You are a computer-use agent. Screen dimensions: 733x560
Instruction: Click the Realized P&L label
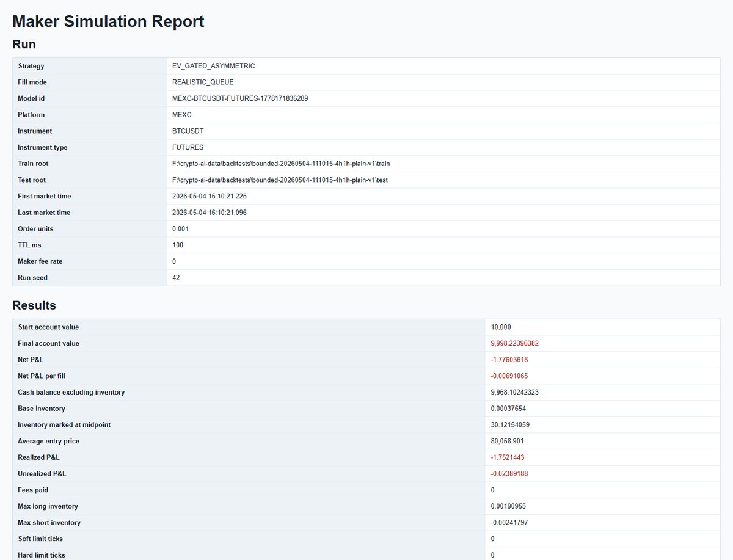[x=39, y=457]
